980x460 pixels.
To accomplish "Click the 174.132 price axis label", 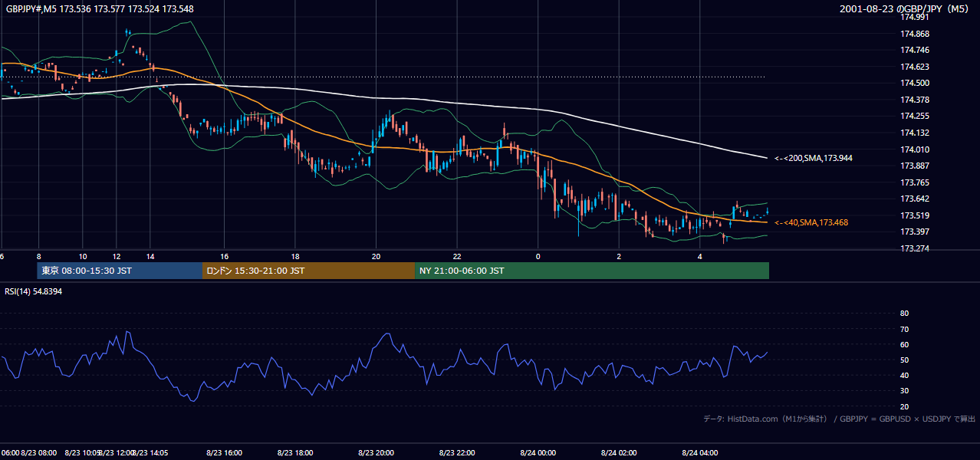I will pyautogui.click(x=914, y=133).
